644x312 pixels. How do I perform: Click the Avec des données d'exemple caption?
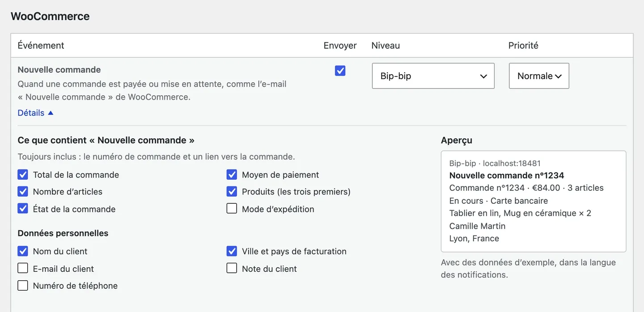pos(528,269)
